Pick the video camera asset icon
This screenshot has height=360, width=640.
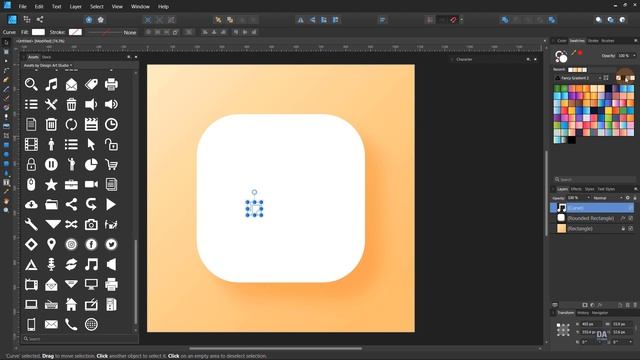(91, 184)
